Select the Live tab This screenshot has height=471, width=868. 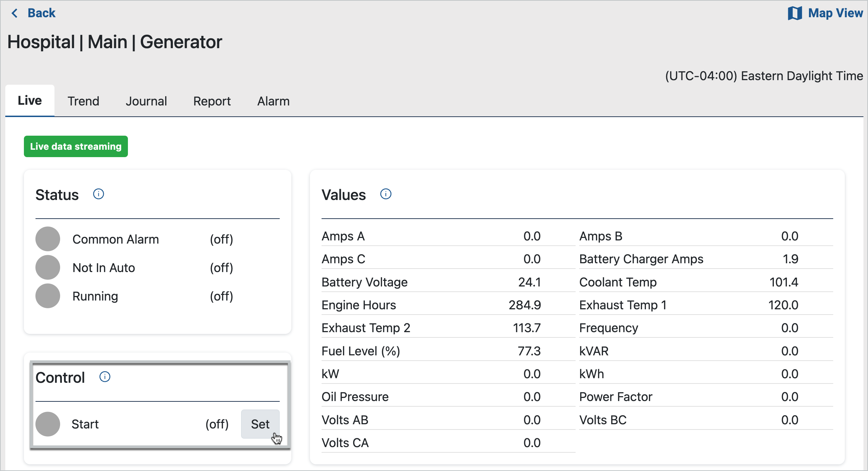click(30, 101)
